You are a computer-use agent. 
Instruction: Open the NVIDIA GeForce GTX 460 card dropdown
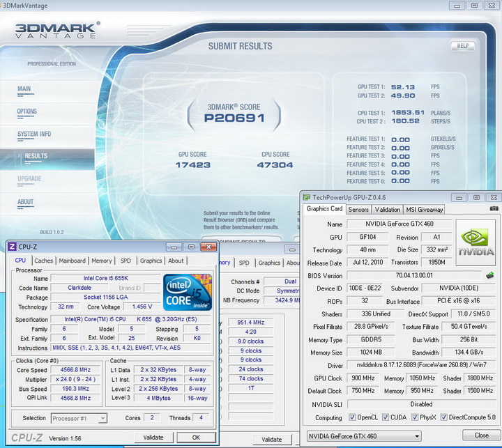(364, 436)
